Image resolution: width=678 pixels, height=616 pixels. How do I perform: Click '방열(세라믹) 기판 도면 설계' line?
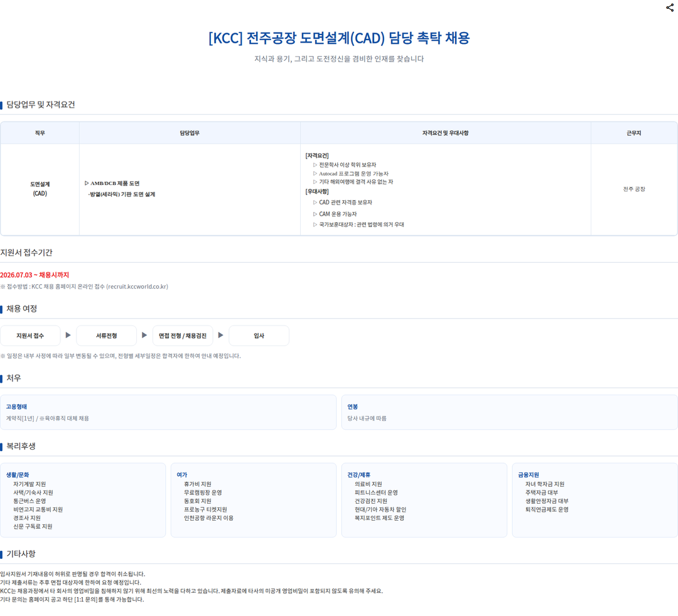point(122,194)
